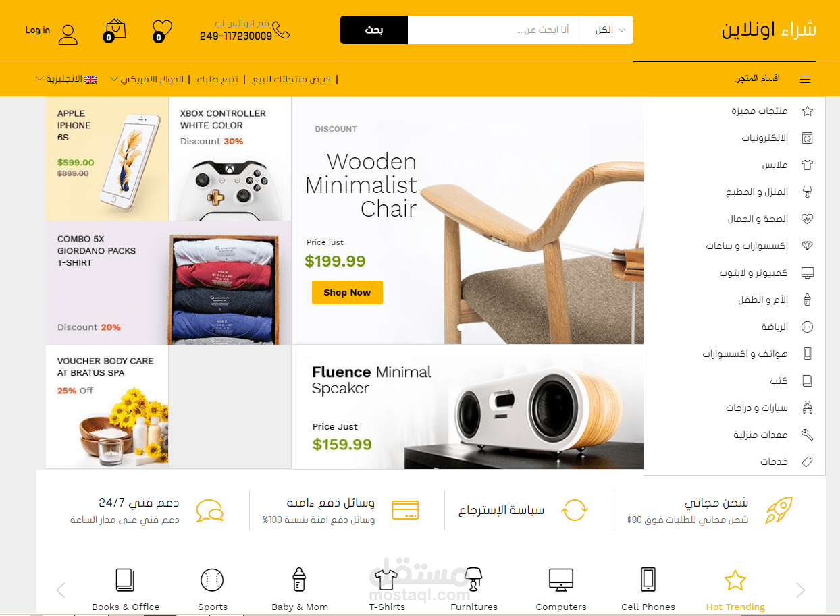This screenshot has width=840, height=616.
Task: Click the white banner slider dot indicator
Action: [461, 327]
